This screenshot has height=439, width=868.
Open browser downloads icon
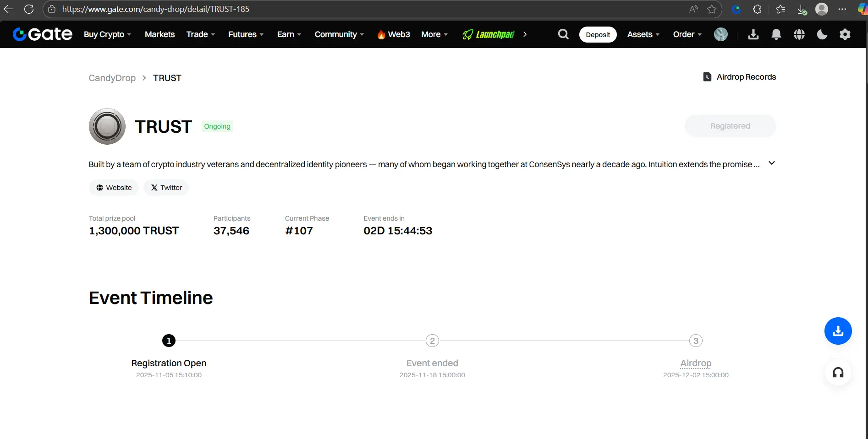[802, 9]
